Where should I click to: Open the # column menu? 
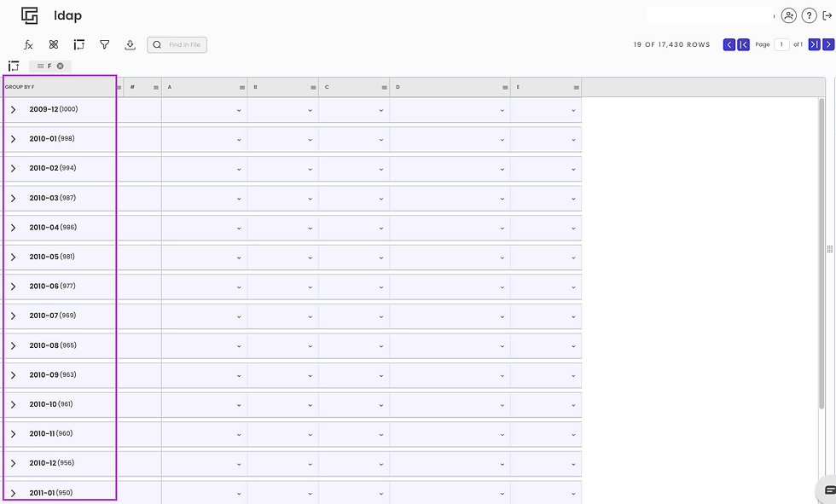pyautogui.click(x=156, y=87)
